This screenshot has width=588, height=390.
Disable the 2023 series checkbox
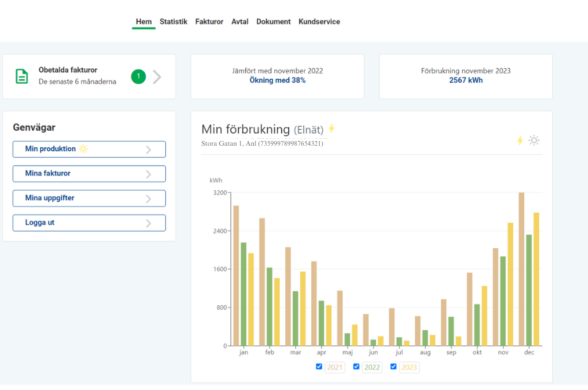(x=393, y=366)
